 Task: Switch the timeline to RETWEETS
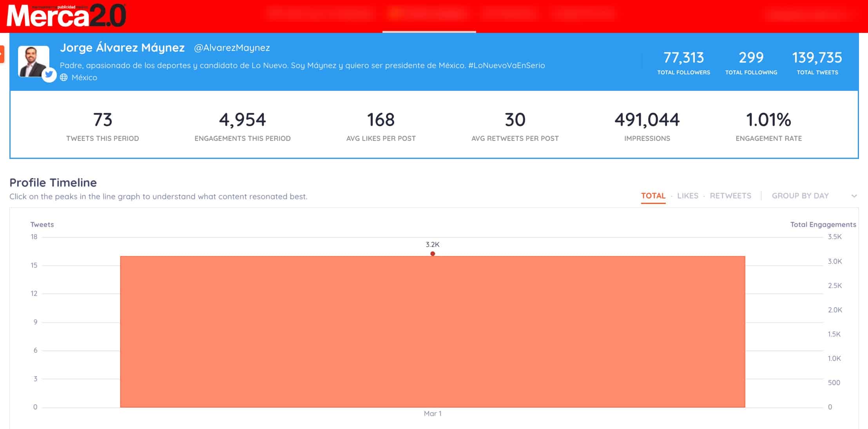point(730,196)
